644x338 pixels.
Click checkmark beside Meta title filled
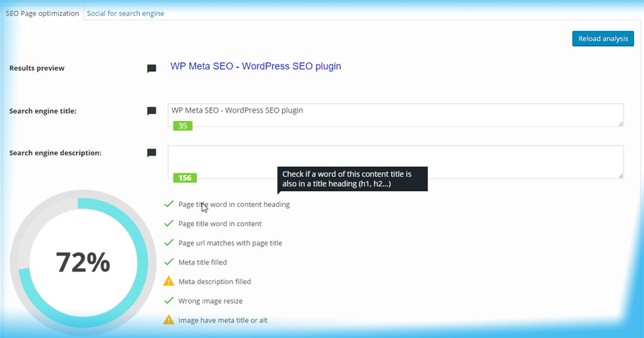(169, 262)
